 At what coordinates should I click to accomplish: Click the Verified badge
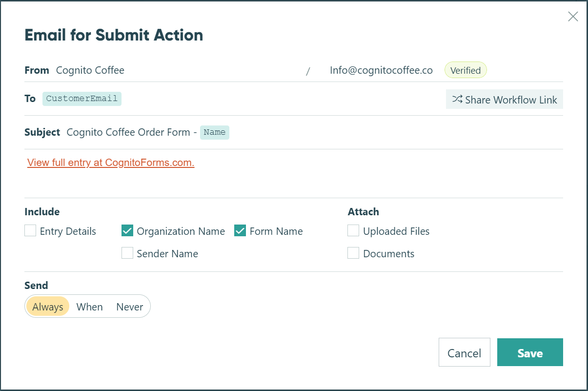466,70
